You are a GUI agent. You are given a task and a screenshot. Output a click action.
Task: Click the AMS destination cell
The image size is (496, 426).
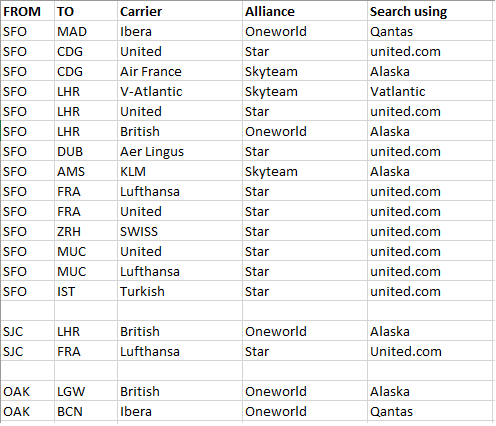tap(86, 171)
